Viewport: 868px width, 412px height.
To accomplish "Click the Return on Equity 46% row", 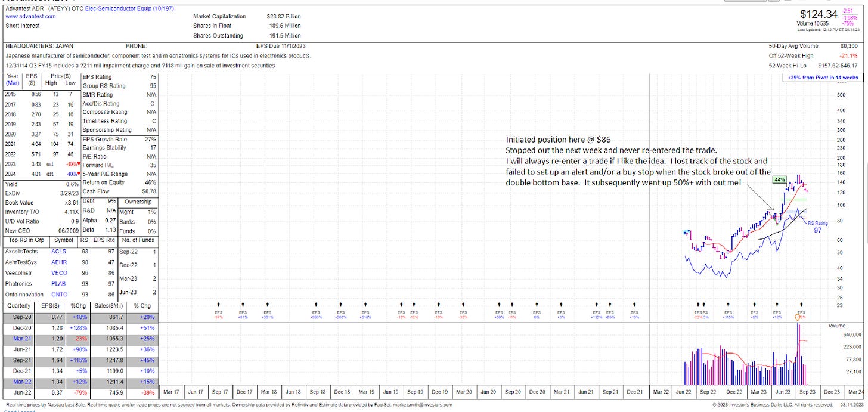I will pyautogui.click(x=118, y=183).
